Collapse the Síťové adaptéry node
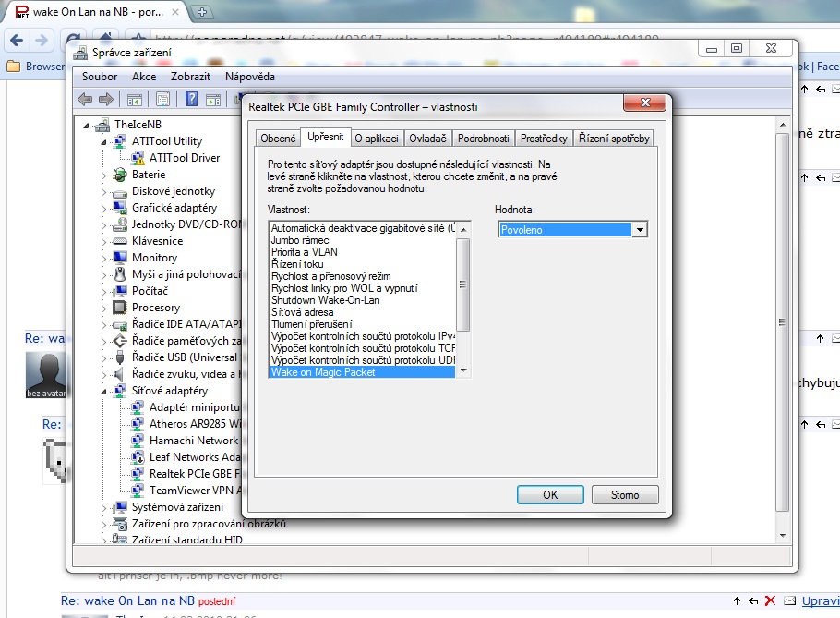Image resolution: width=840 pixels, height=618 pixels. tap(104, 392)
